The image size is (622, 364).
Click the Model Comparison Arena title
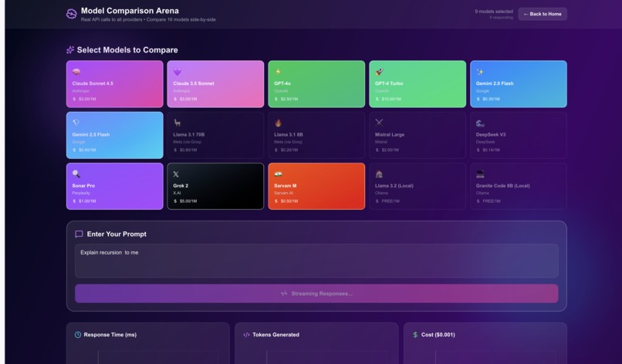click(x=130, y=11)
